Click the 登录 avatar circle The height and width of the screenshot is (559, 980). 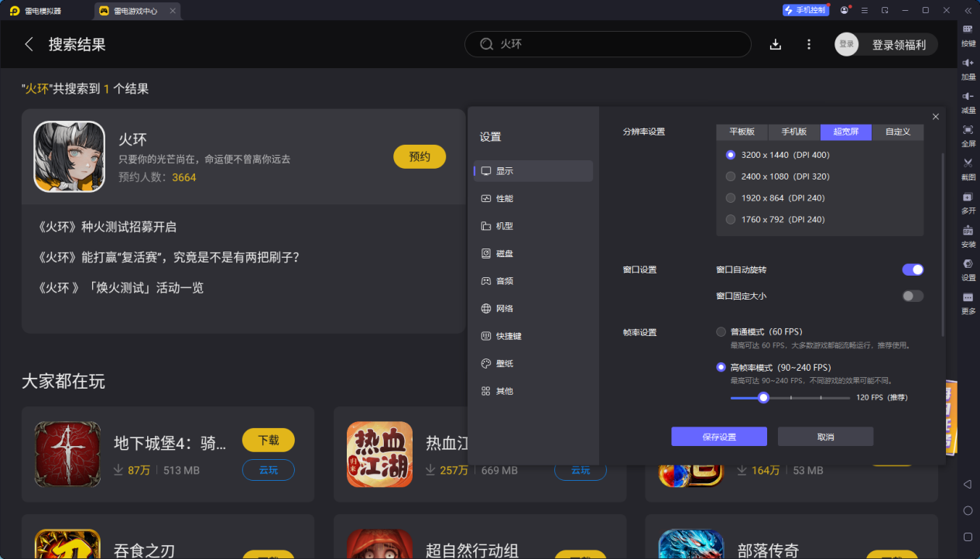coord(847,44)
